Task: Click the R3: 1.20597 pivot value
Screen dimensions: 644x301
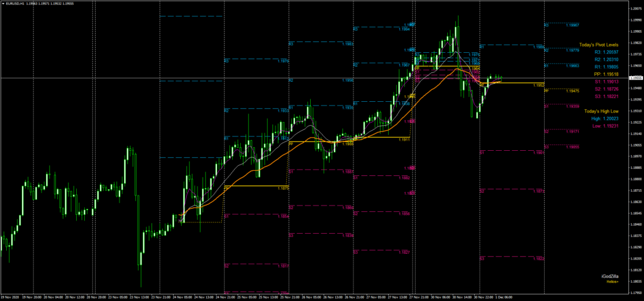Action: (x=607, y=52)
